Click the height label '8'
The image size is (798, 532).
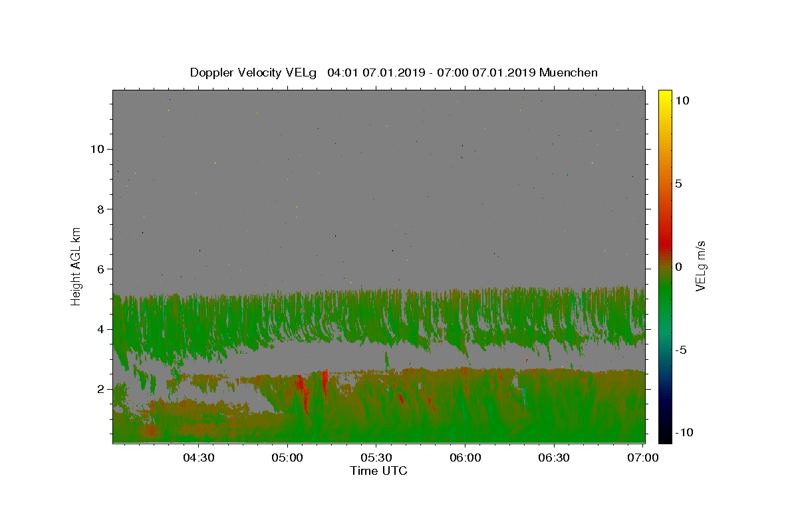100,209
